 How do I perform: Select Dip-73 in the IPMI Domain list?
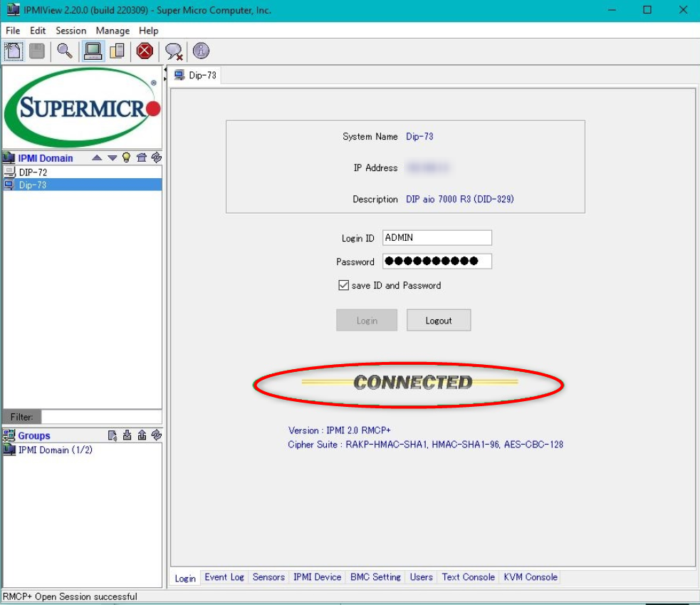(82, 185)
